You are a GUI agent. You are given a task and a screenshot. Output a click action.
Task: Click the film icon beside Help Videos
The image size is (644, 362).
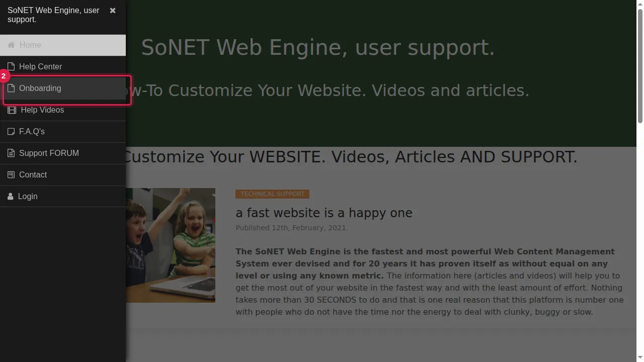pos(12,110)
